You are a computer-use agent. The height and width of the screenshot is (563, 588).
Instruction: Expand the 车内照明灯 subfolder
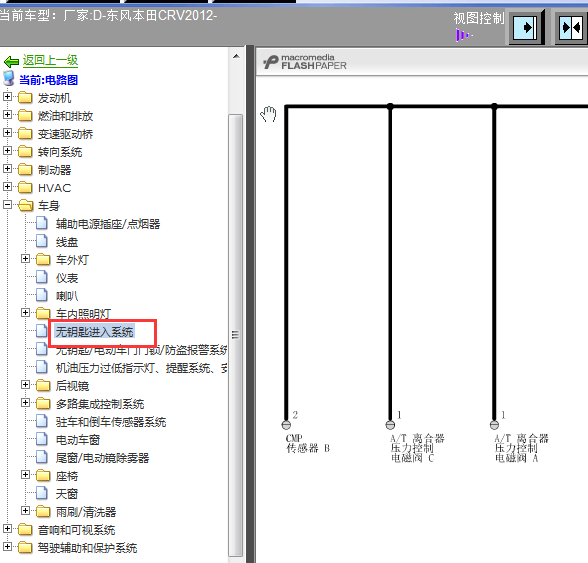25,313
